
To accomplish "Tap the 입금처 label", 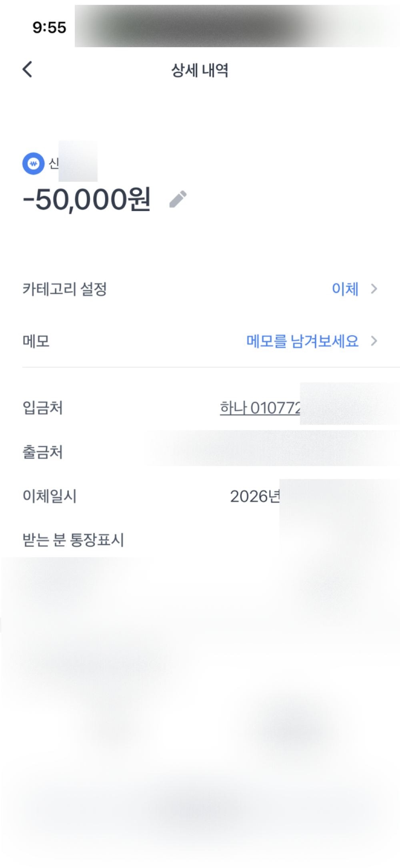I will (x=43, y=408).
